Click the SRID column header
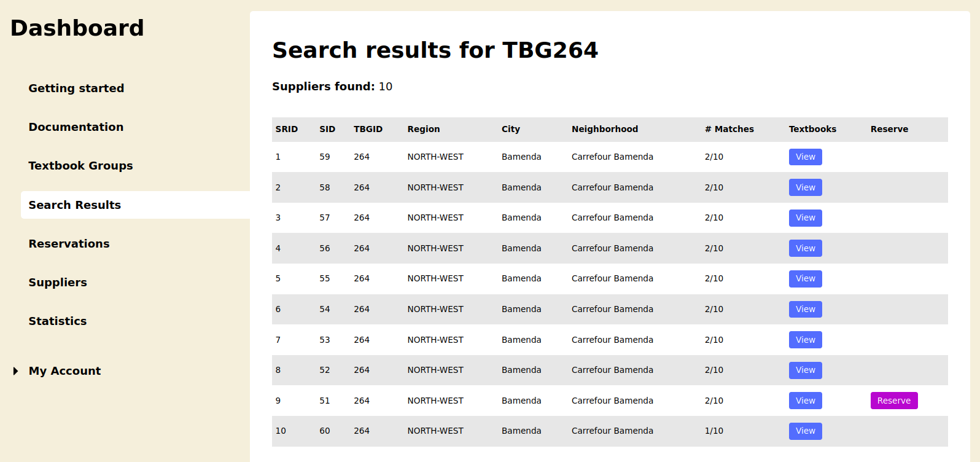Screen dimensions: 980x462 (286, 129)
